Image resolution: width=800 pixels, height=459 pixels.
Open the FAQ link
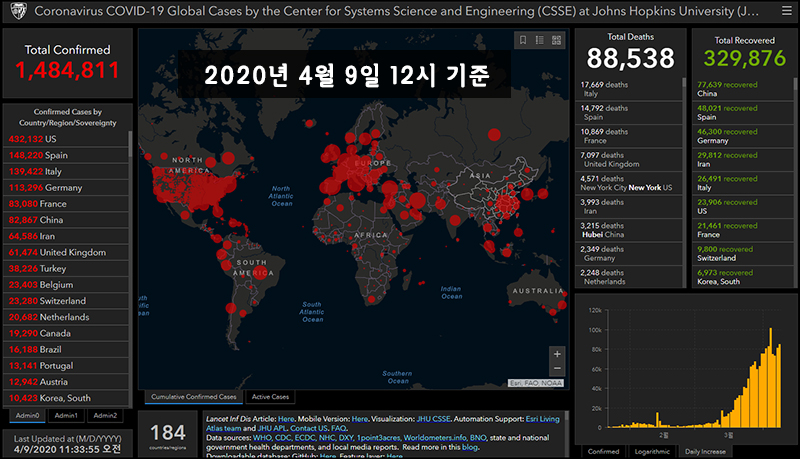click(x=339, y=428)
